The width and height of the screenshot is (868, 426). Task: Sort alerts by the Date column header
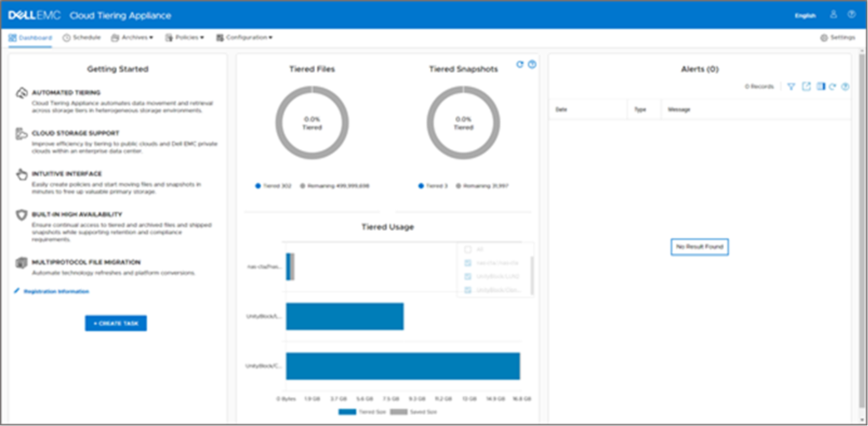click(x=561, y=110)
